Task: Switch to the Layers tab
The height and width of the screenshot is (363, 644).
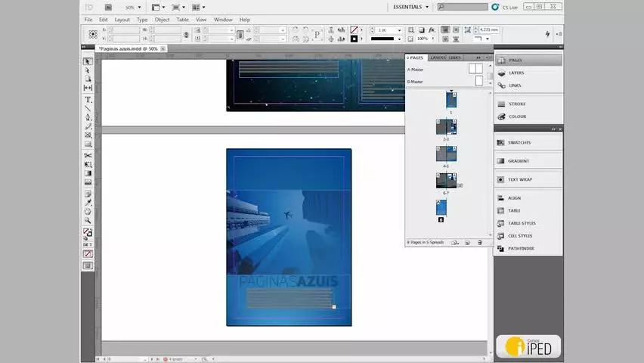Action: pos(438,57)
